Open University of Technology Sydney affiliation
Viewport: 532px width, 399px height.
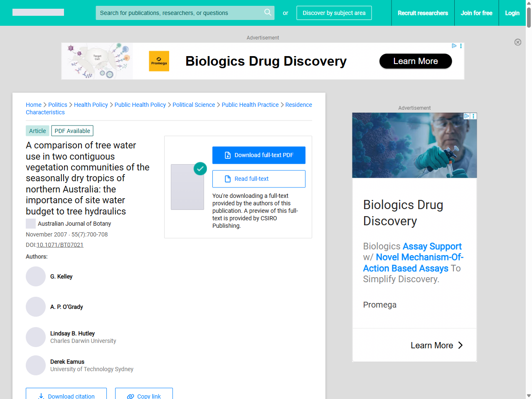[x=92, y=369]
